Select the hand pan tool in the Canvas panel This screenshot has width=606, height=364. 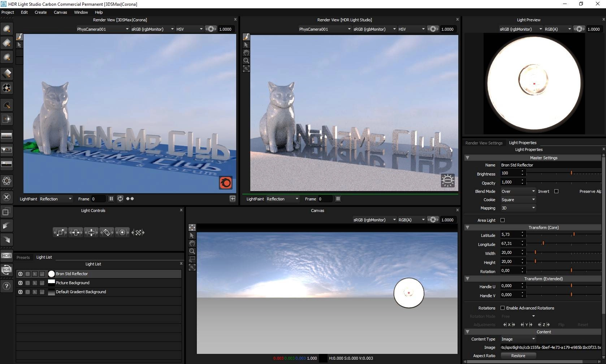[x=192, y=243]
